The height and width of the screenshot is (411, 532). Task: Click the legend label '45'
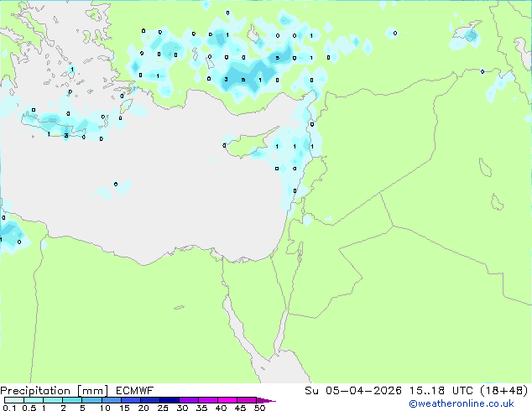click(240, 408)
